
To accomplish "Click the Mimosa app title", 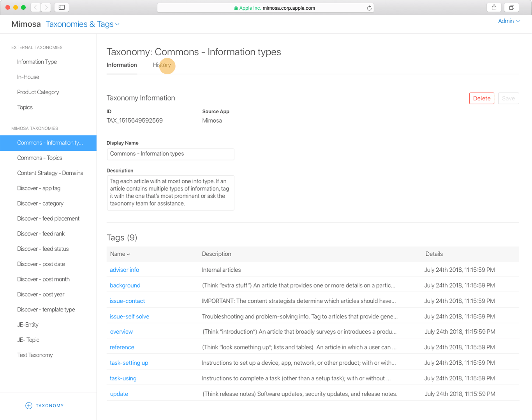I will tap(26, 24).
